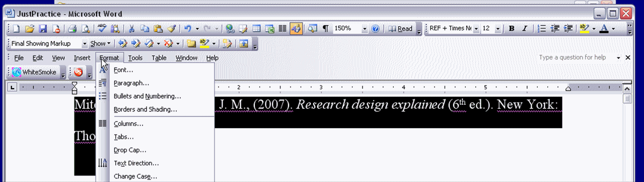The image size is (644, 182).
Task: Click the Increase Indent icon
Action: (568, 29)
